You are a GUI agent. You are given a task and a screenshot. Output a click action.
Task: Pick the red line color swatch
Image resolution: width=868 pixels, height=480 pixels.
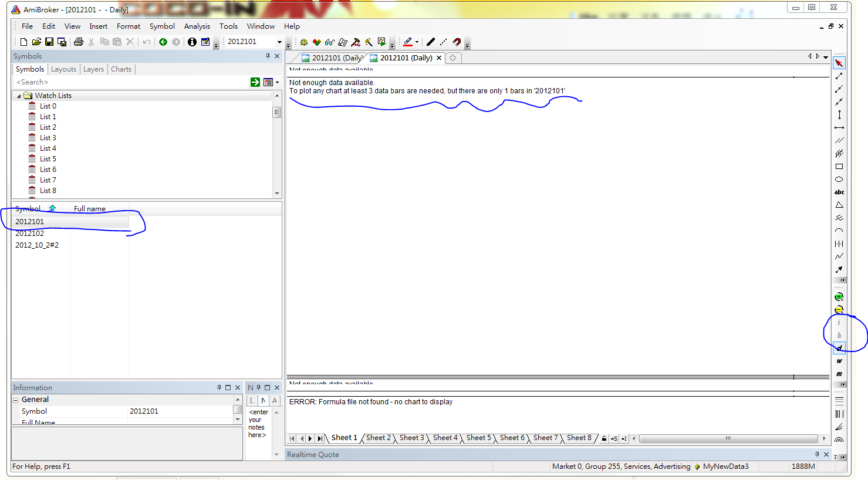pyautogui.click(x=408, y=42)
